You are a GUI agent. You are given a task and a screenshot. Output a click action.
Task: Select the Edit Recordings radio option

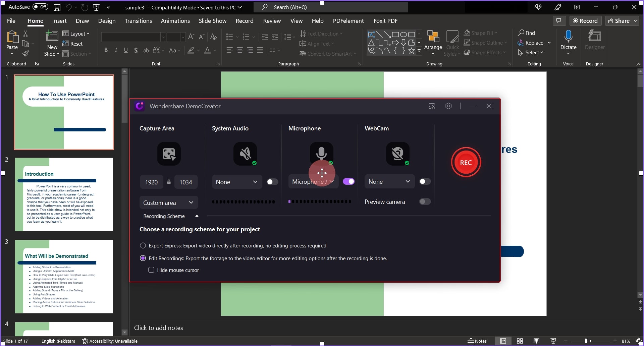point(143,258)
